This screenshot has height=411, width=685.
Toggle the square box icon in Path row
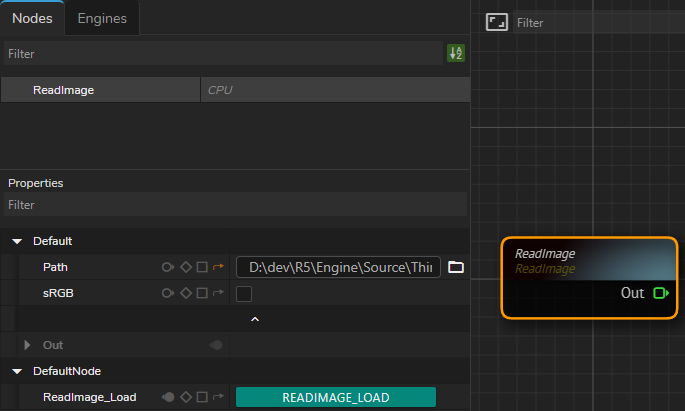coord(201,267)
